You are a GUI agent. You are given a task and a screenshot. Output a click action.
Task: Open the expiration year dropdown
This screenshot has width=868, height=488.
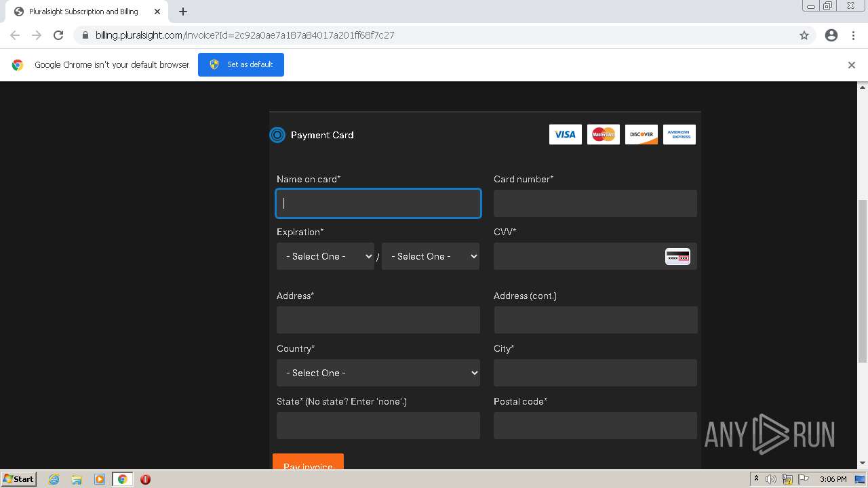431,256
